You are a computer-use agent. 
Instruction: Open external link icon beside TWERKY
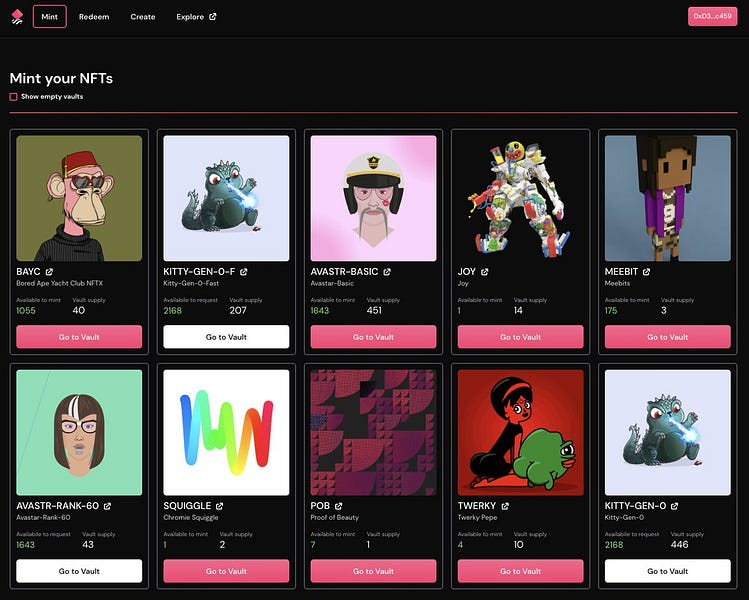(502, 506)
